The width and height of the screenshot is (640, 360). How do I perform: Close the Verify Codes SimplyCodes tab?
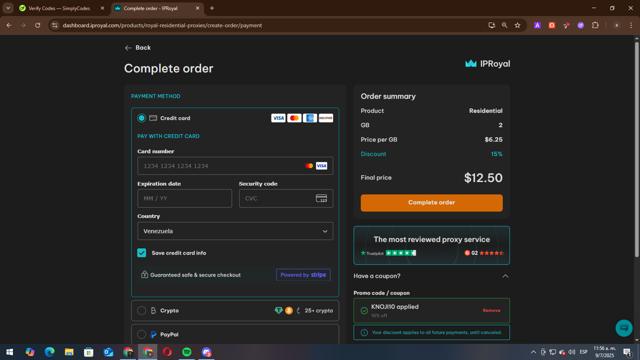[102, 8]
